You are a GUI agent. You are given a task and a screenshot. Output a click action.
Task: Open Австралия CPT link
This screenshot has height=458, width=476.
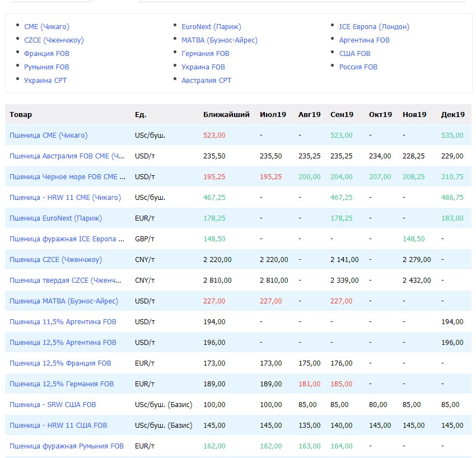(207, 81)
